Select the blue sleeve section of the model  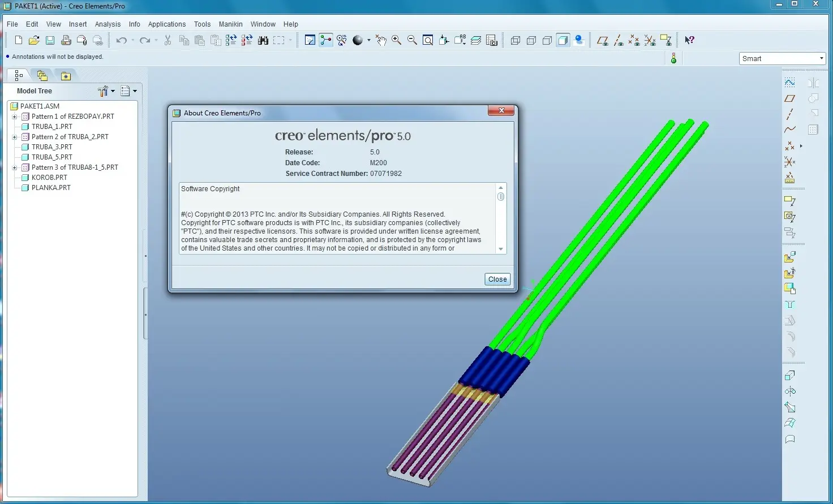click(495, 371)
